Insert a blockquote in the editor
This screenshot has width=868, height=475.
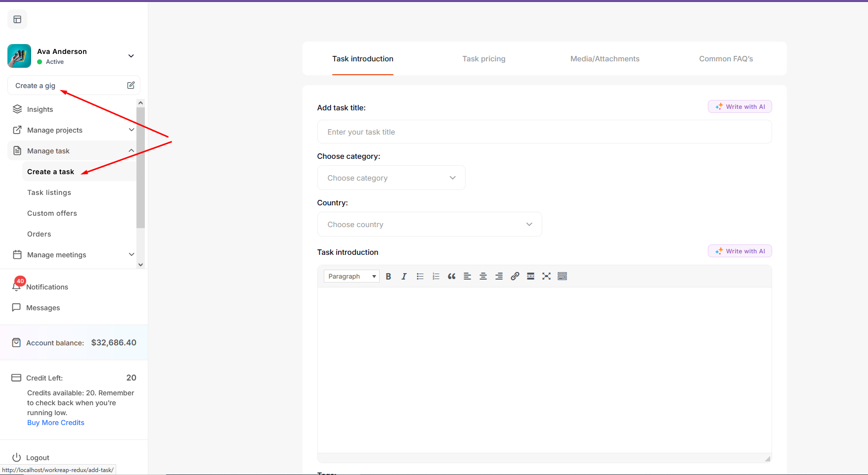click(452, 277)
